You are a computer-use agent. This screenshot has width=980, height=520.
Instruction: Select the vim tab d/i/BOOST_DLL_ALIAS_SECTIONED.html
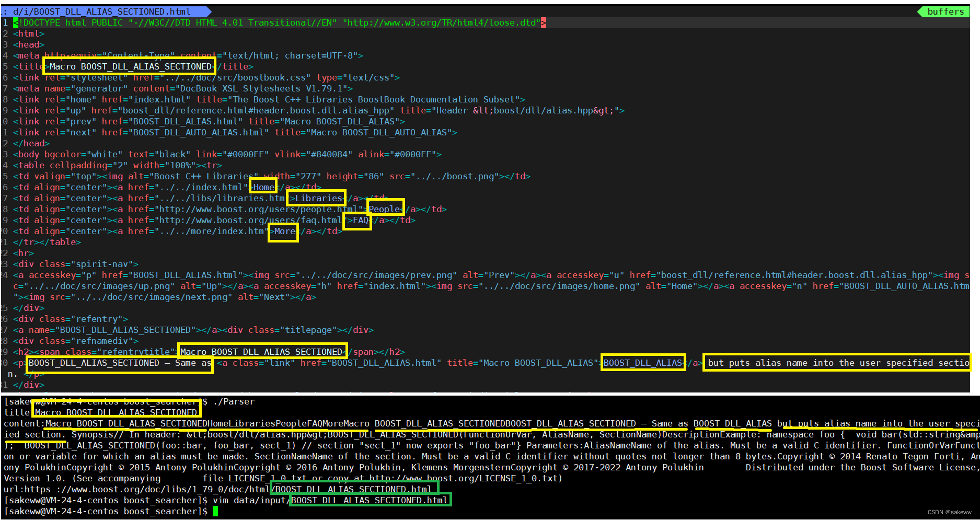pos(102,11)
